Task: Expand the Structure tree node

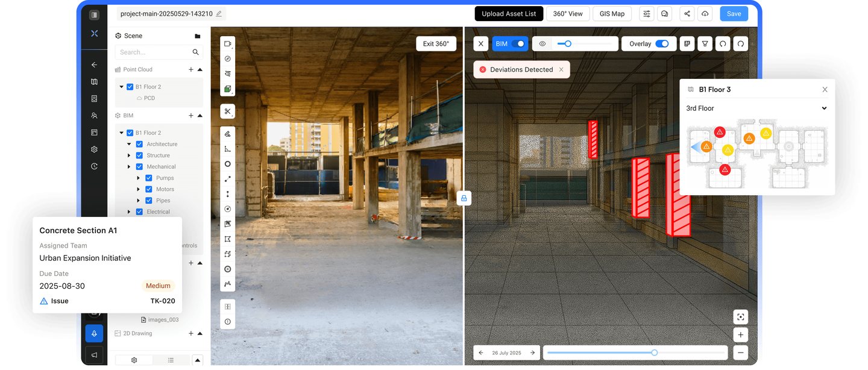Action: pyautogui.click(x=129, y=155)
